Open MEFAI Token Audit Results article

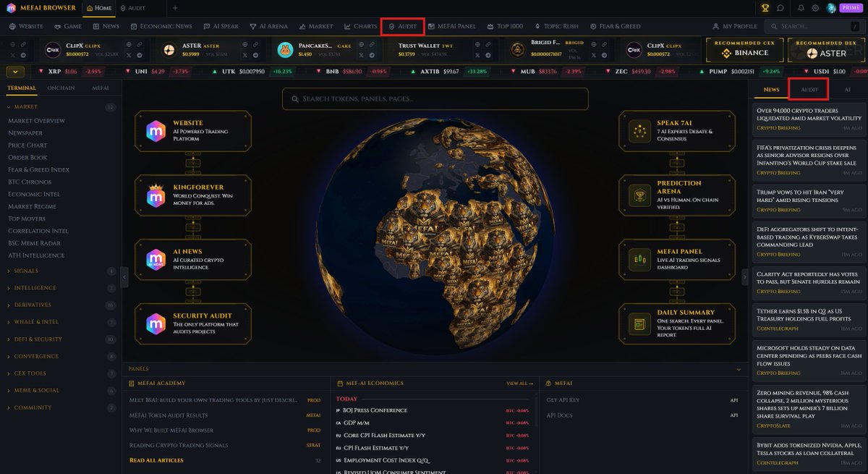coord(169,415)
